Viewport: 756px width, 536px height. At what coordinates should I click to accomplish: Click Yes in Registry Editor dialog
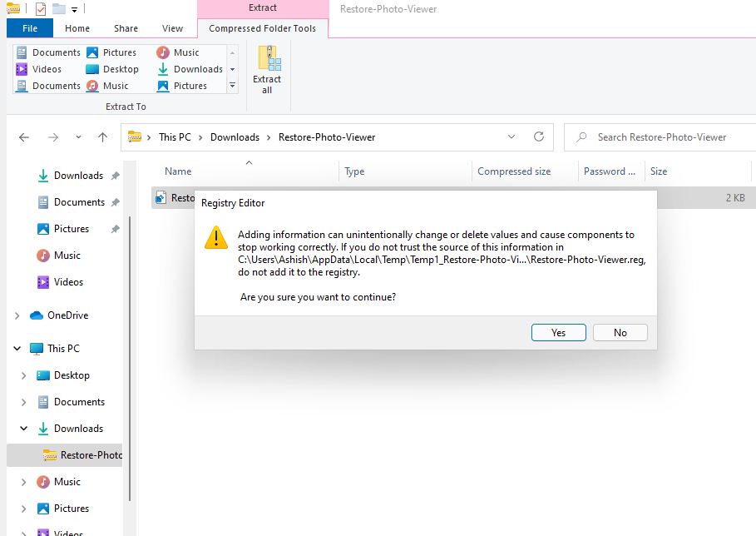(x=558, y=333)
